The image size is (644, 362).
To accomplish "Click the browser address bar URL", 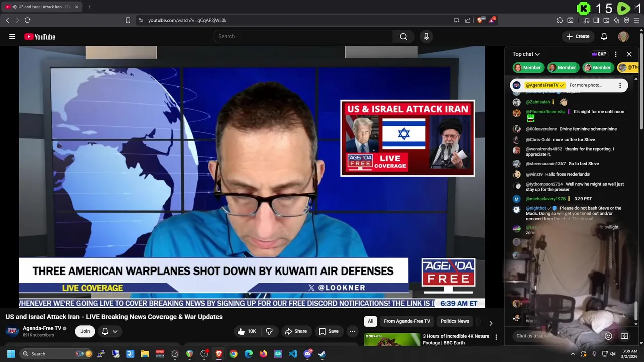I will (x=188, y=20).
